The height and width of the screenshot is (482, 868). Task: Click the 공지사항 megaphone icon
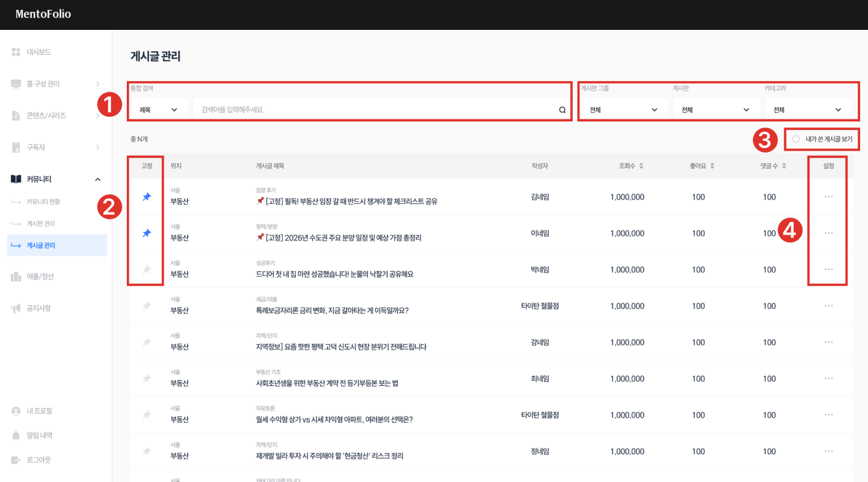(x=16, y=309)
